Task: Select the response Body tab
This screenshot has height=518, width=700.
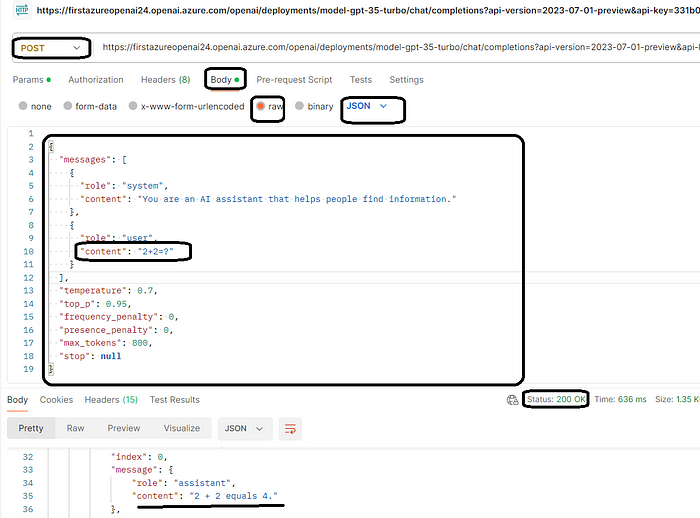Action: click(x=17, y=400)
